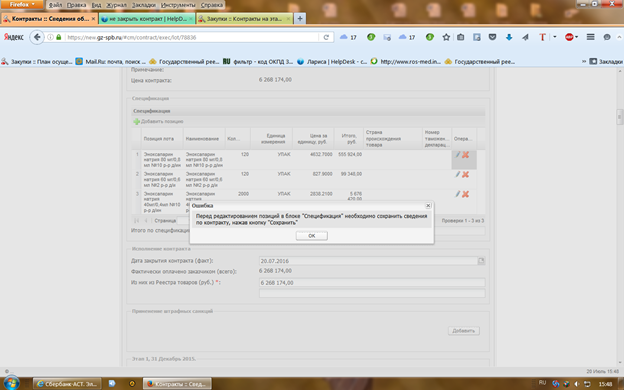The height and width of the screenshot is (390, 624).
Task: Close the Ошибка dialog with its X
Action: [428, 206]
